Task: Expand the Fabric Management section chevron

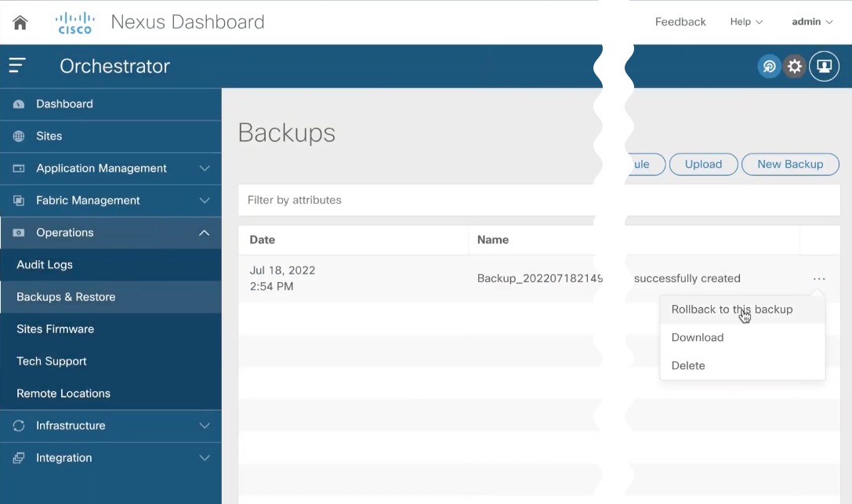Action: 205,201
